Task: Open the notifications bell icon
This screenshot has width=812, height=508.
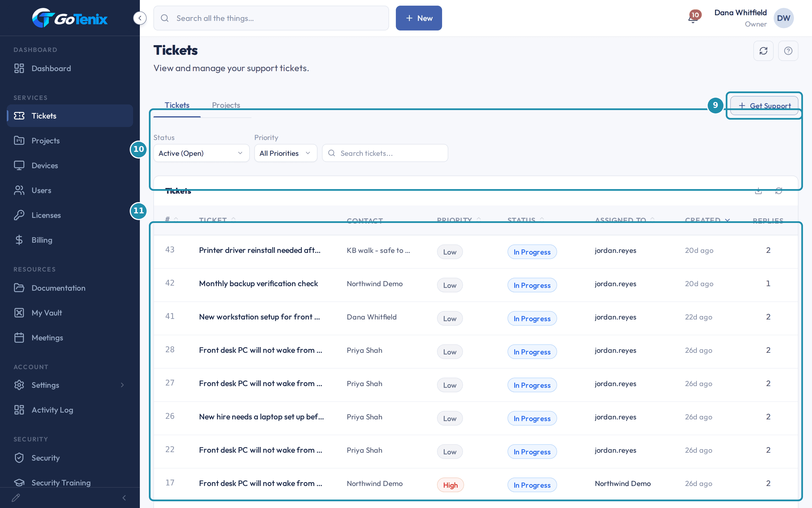Action: [693, 18]
